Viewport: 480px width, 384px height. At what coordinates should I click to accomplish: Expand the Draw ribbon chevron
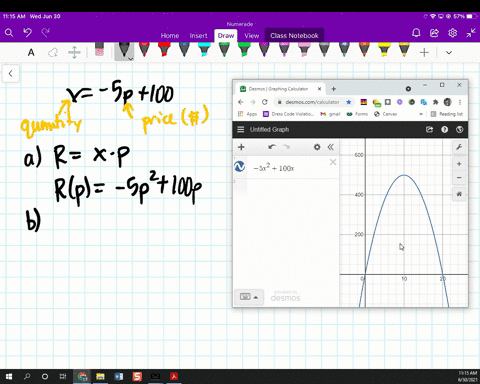pos(449,53)
